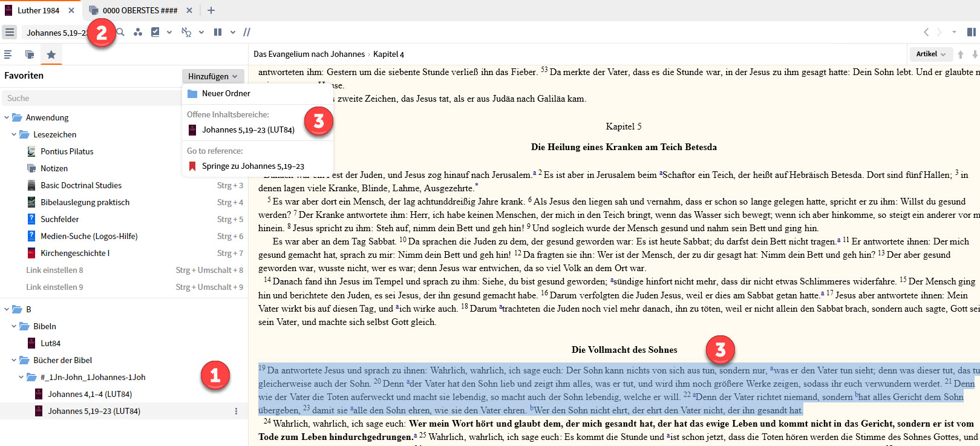Viewport: 980px width, 446px height.
Task: Click the Lut84 book cover icon
Action: [x=31, y=343]
